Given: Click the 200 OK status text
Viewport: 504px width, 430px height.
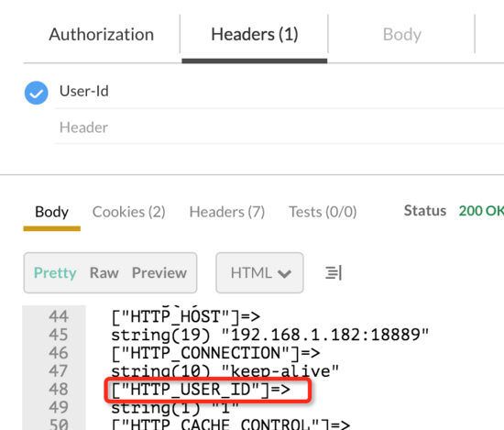Looking at the screenshot, I should 481,211.
